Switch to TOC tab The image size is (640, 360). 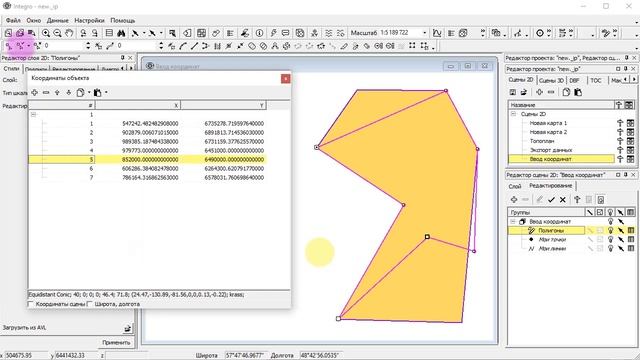click(x=596, y=80)
